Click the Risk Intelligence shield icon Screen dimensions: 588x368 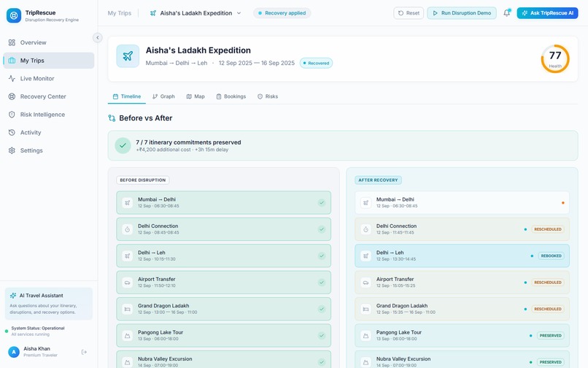click(12, 115)
